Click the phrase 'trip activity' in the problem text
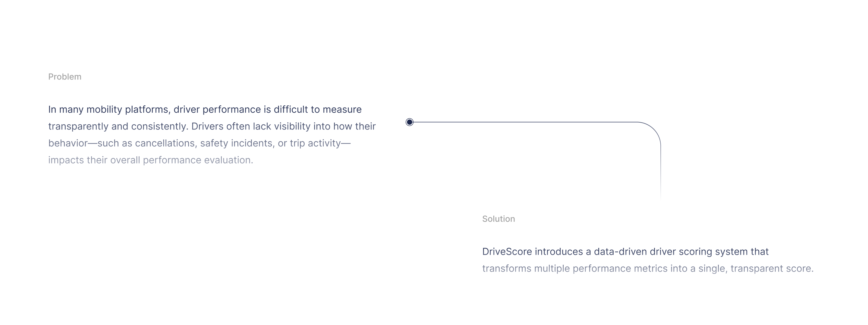 tap(315, 143)
